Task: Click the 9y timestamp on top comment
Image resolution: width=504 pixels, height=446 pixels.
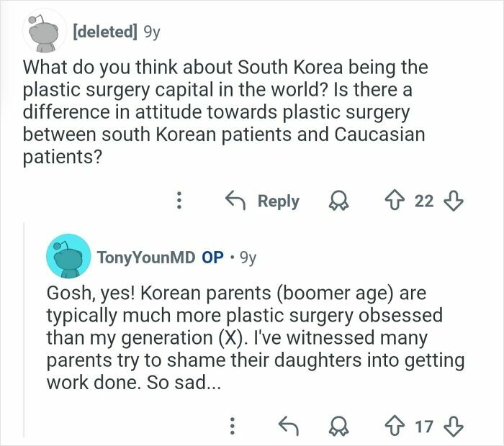Action: pos(153,32)
